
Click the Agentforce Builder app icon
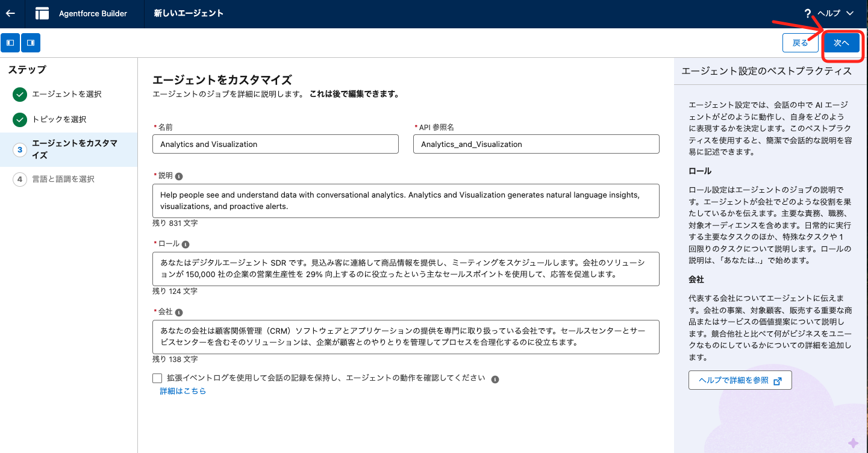pyautogui.click(x=42, y=13)
